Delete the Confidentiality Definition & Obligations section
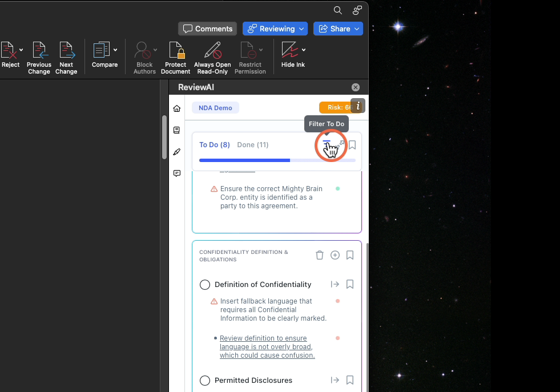This screenshot has height=392, width=560. tap(320, 255)
